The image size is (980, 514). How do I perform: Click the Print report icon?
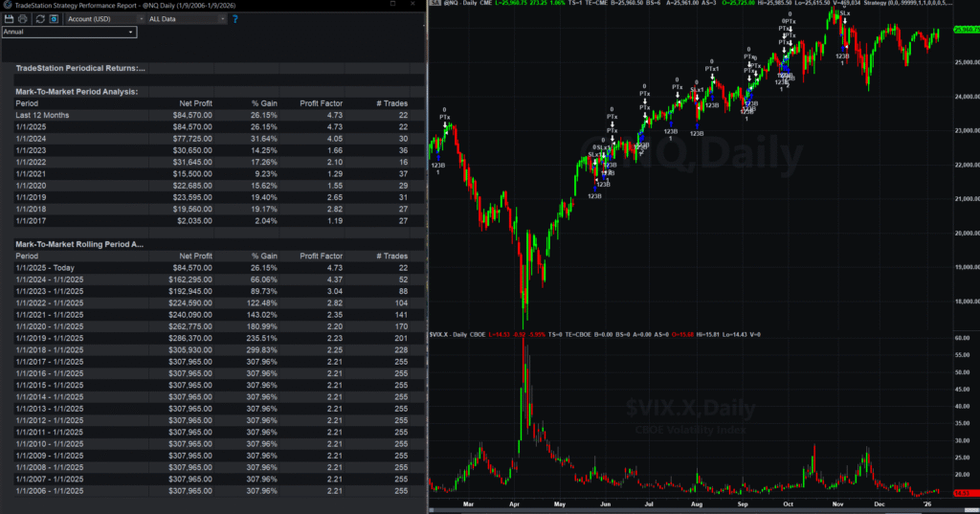[x=23, y=18]
